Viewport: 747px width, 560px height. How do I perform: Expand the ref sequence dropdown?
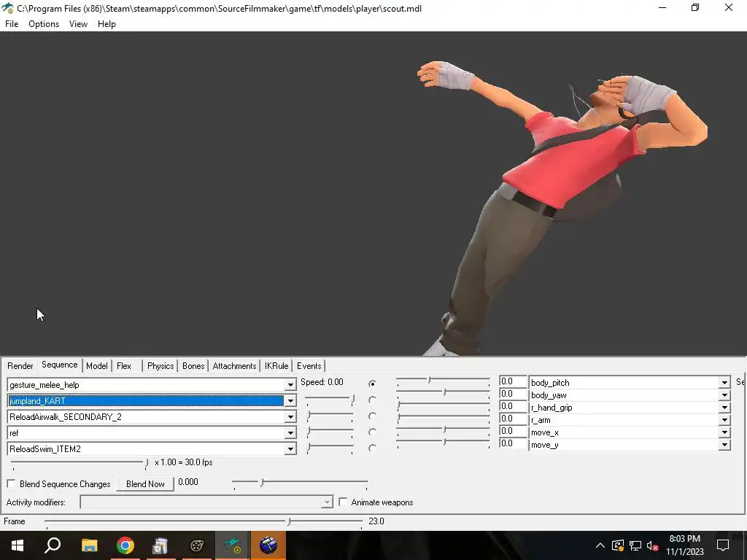290,433
